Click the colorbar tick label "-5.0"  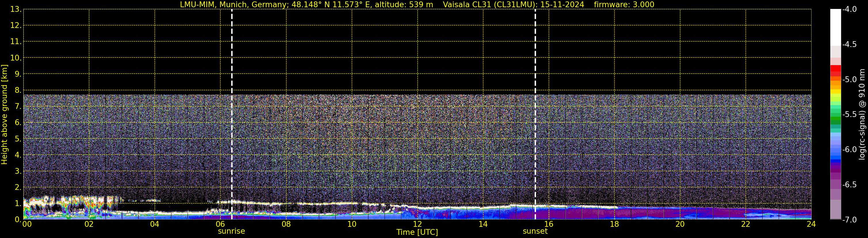click(x=850, y=80)
